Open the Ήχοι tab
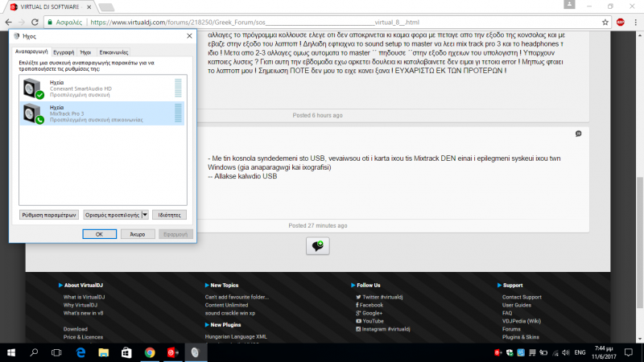This screenshot has height=362, width=644. tap(85, 51)
